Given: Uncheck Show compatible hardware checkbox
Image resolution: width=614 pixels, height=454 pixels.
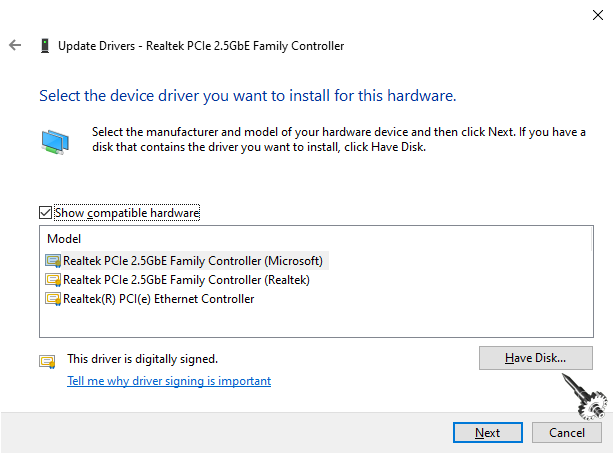Looking at the screenshot, I should [45, 213].
